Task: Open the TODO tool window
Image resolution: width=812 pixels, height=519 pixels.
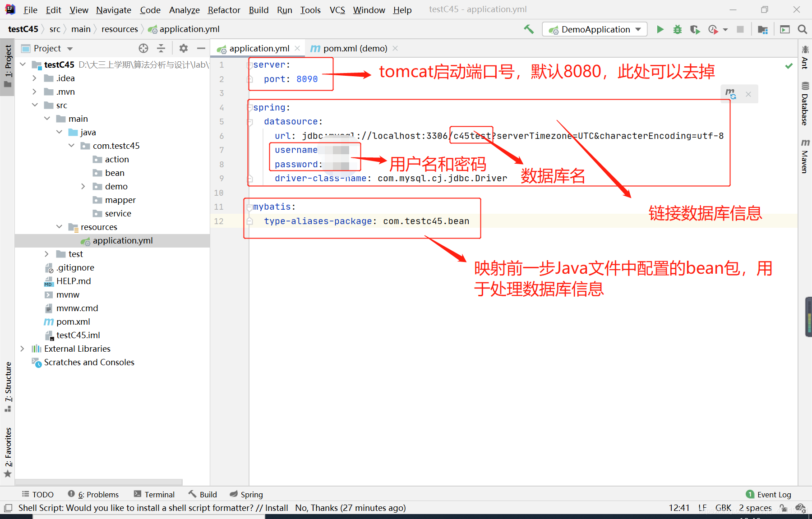Action: (38, 495)
